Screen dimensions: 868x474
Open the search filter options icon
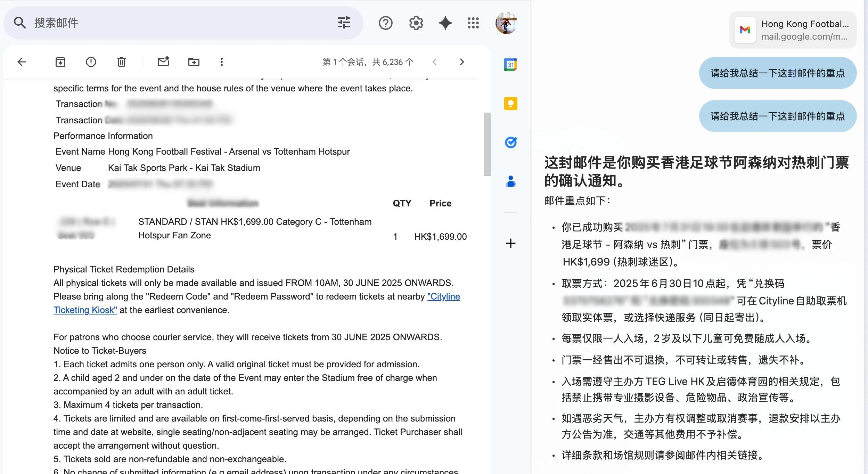tap(344, 23)
